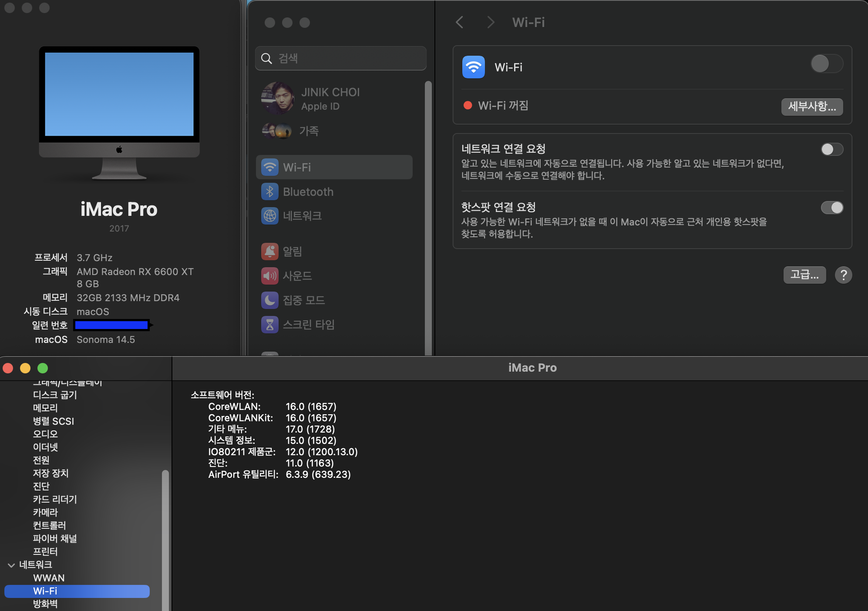This screenshot has width=868, height=611.
Task: Click the System Information sidebar scrollbar
Action: tap(165, 540)
